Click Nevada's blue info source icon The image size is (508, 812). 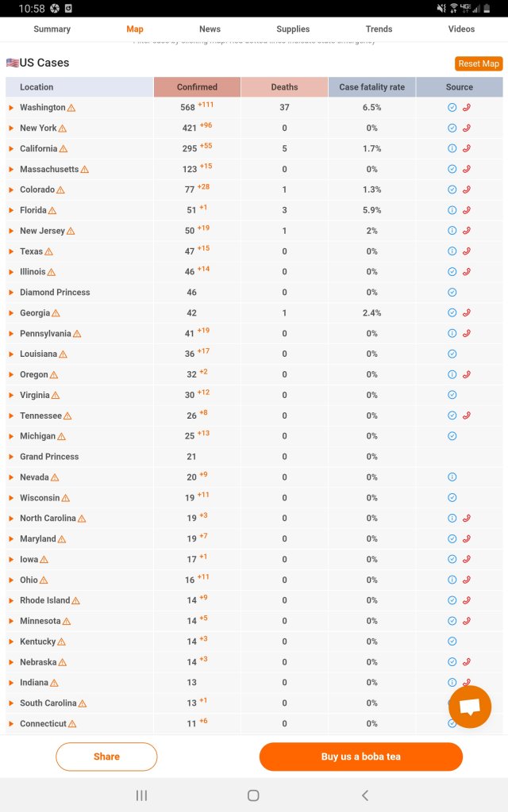point(452,477)
